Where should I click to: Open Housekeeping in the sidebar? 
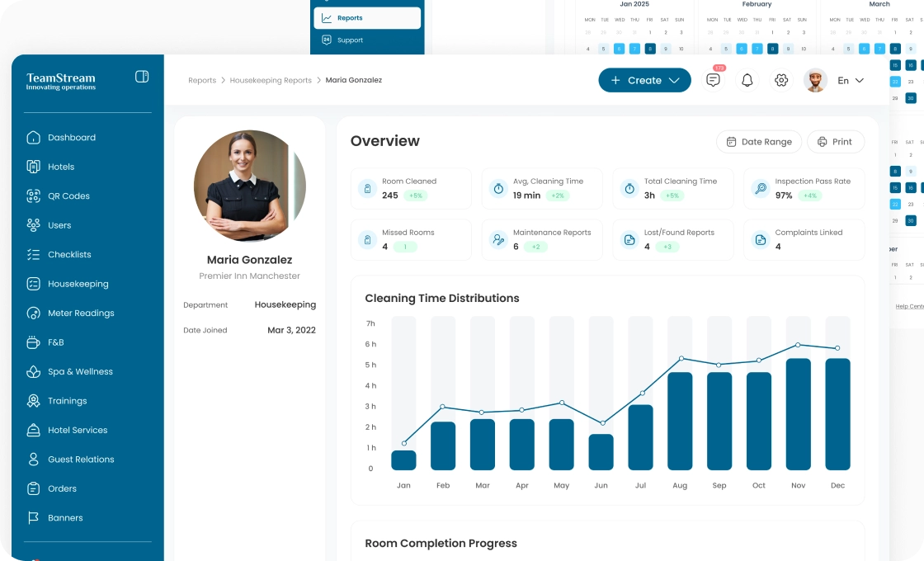78,284
